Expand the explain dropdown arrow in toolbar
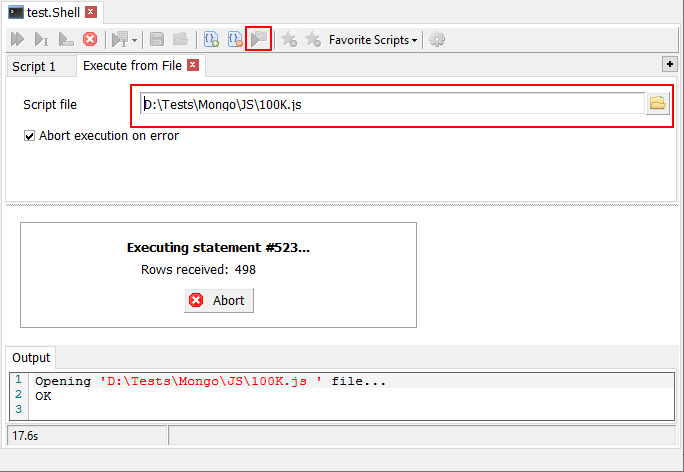The image size is (684, 472). (134, 40)
